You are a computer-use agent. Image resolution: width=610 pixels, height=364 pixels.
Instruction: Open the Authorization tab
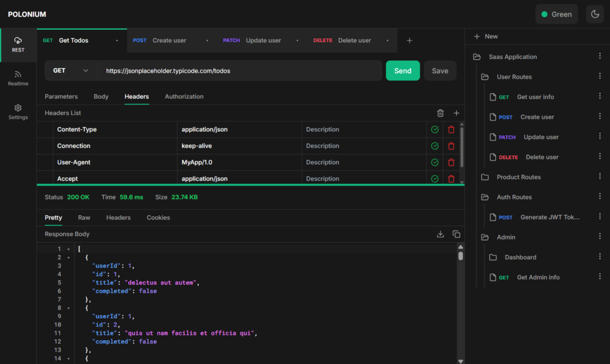[184, 96]
